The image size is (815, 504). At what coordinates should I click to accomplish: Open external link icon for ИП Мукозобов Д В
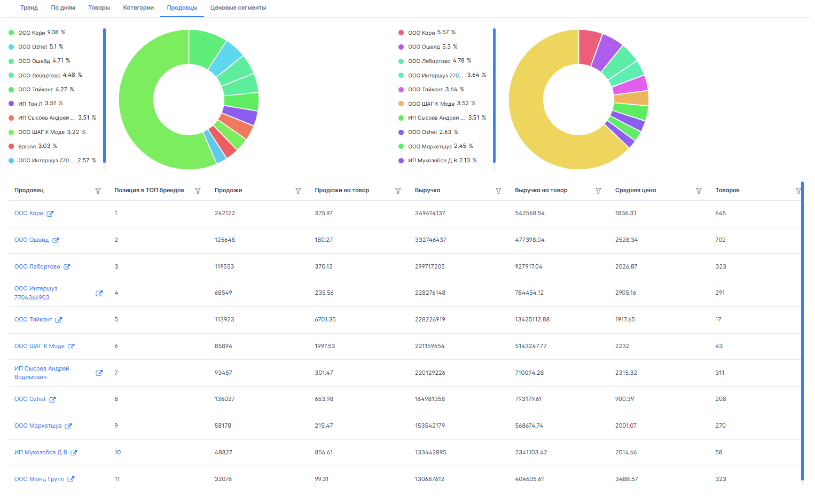[74, 453]
